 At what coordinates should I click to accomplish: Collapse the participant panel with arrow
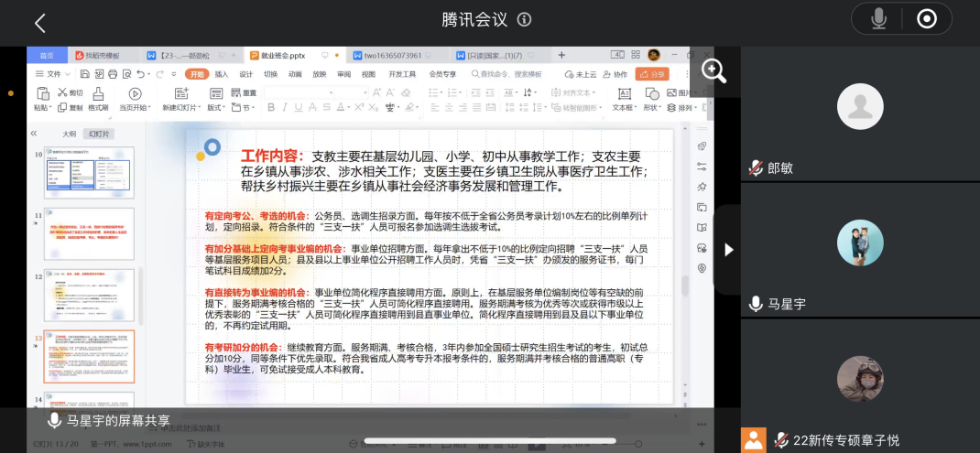[728, 249]
